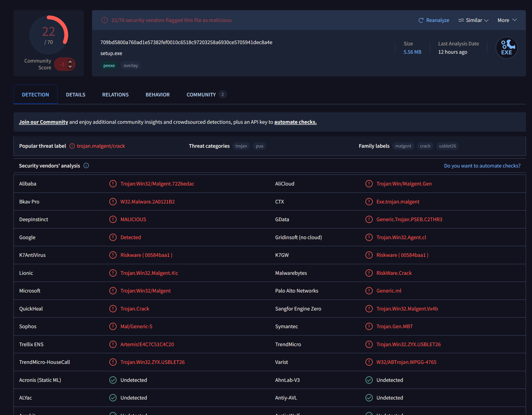
Task: Click the alert icon beside Mal/Generic-S
Action: [x=113, y=326]
